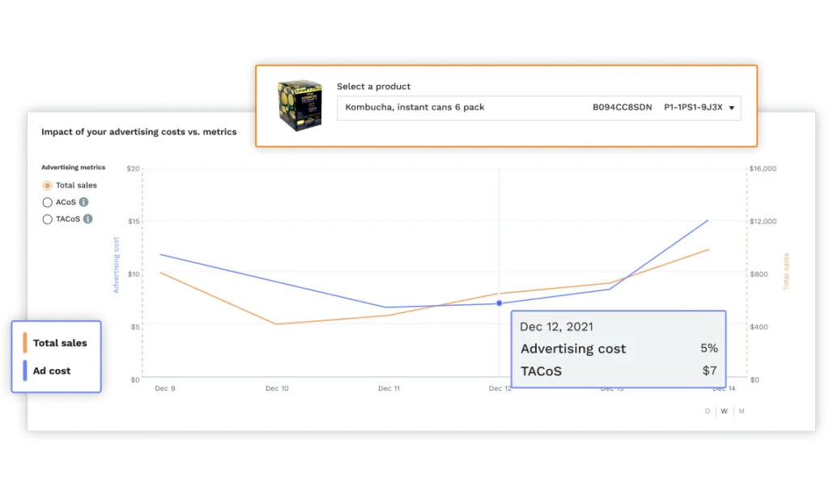This screenshot has height=504, width=829.
Task: Click the SKU code P1-1PS1-9J3X
Action: coord(693,108)
